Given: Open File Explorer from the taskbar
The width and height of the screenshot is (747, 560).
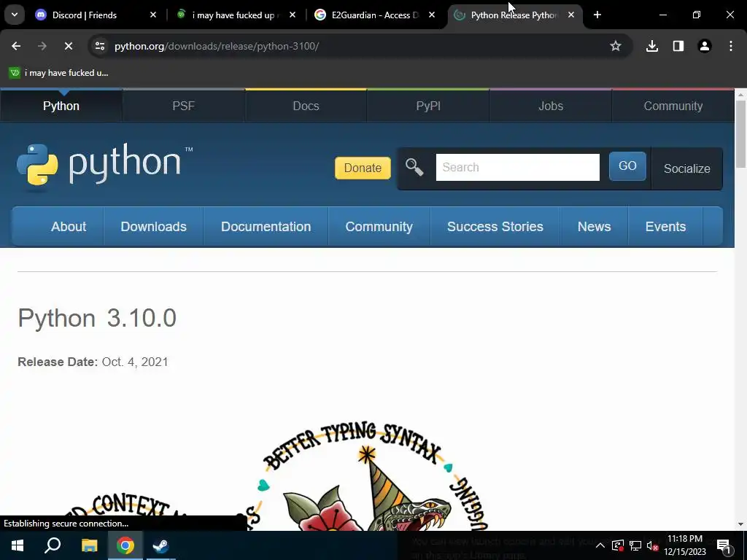Looking at the screenshot, I should pos(89,545).
